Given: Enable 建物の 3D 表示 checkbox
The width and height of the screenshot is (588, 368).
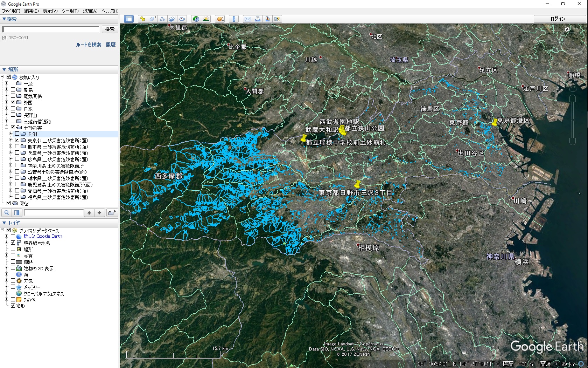Looking at the screenshot, I should (x=13, y=268).
